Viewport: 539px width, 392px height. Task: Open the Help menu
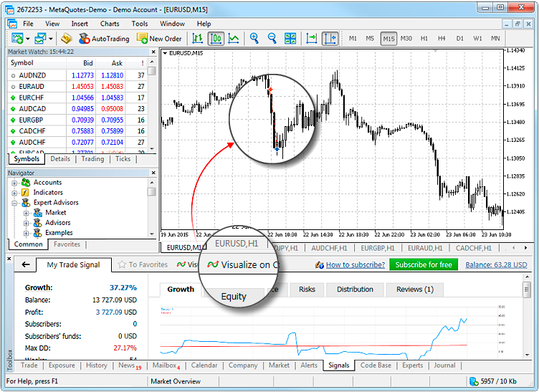(204, 24)
